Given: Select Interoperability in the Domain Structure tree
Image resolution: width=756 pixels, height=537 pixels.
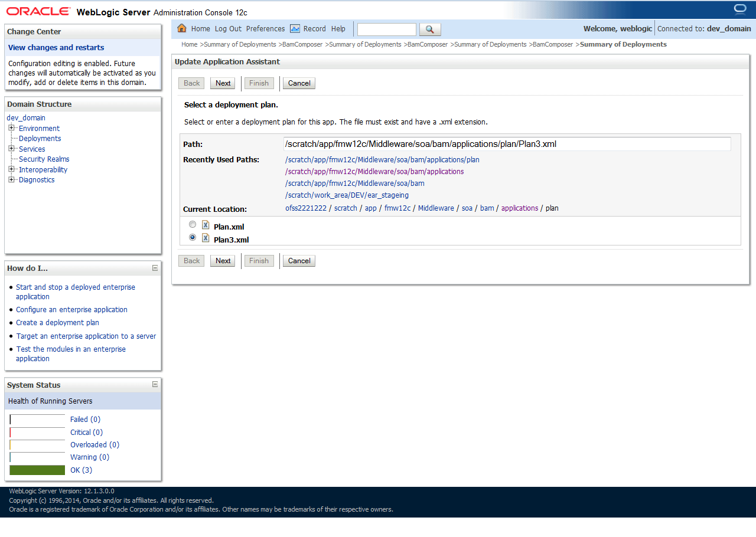Looking at the screenshot, I should click(43, 169).
